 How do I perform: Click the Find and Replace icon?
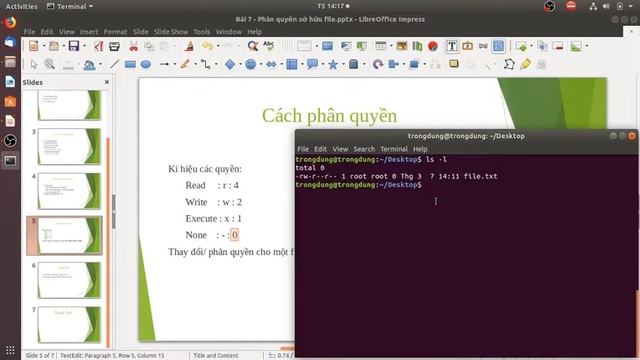click(x=253, y=46)
